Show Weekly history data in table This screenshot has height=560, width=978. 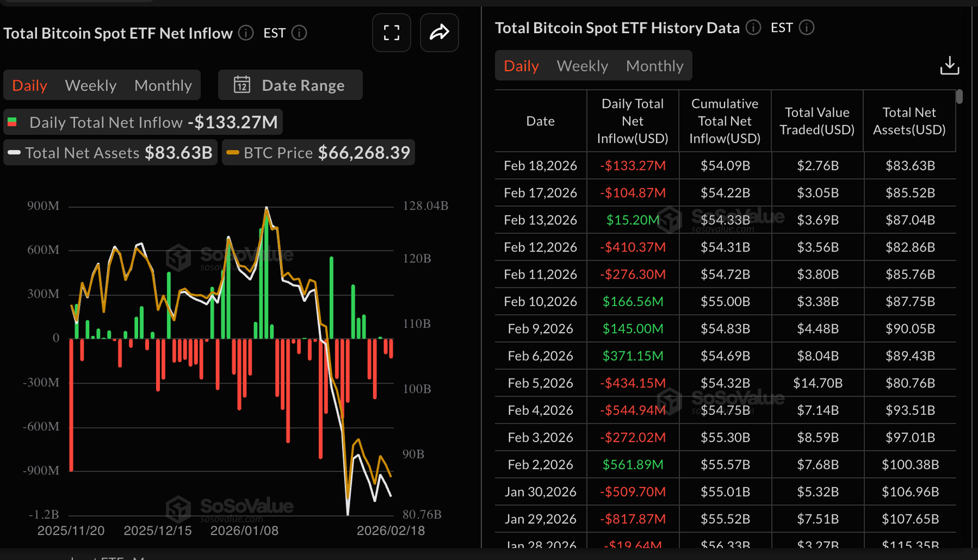pos(582,66)
